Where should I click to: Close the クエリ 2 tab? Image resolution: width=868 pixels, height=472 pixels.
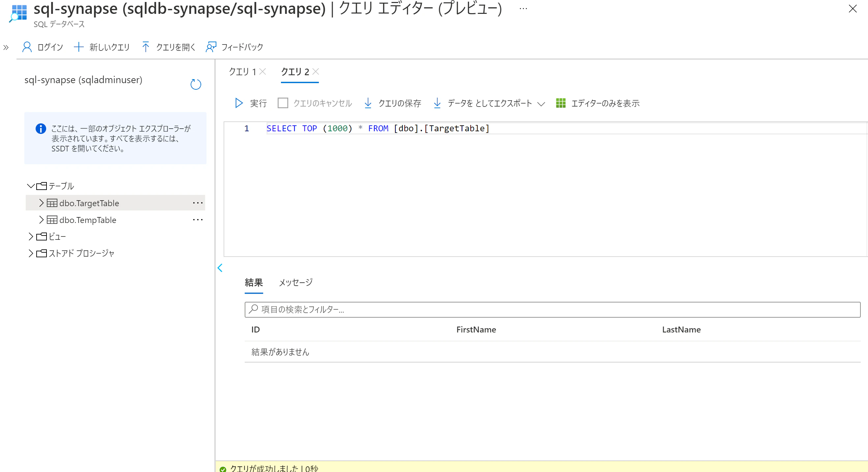[316, 72]
